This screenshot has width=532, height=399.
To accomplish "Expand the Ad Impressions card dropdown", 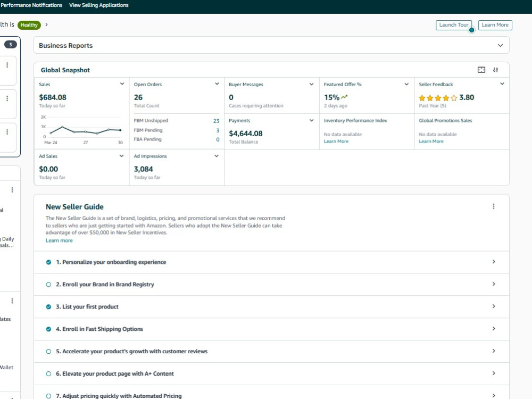I will (x=217, y=156).
